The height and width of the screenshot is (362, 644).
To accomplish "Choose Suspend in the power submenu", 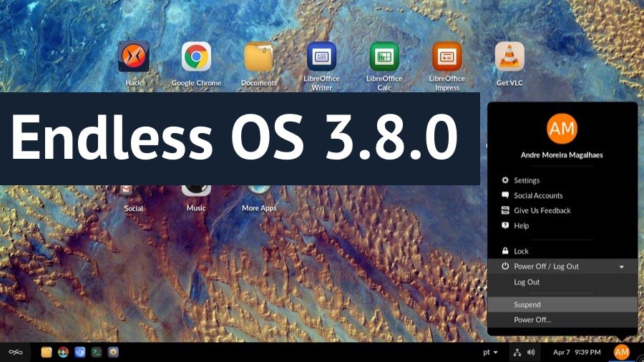I will click(x=562, y=305).
